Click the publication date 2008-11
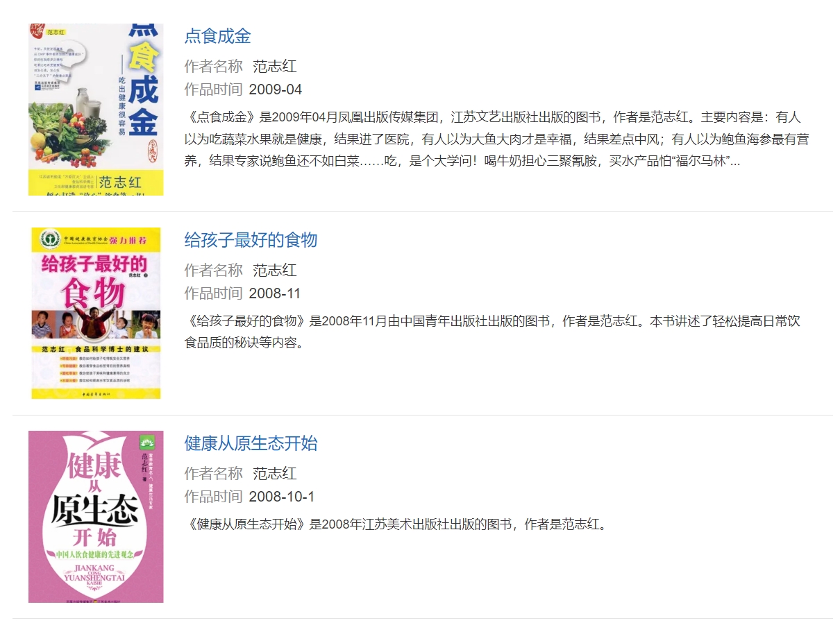 [275, 293]
